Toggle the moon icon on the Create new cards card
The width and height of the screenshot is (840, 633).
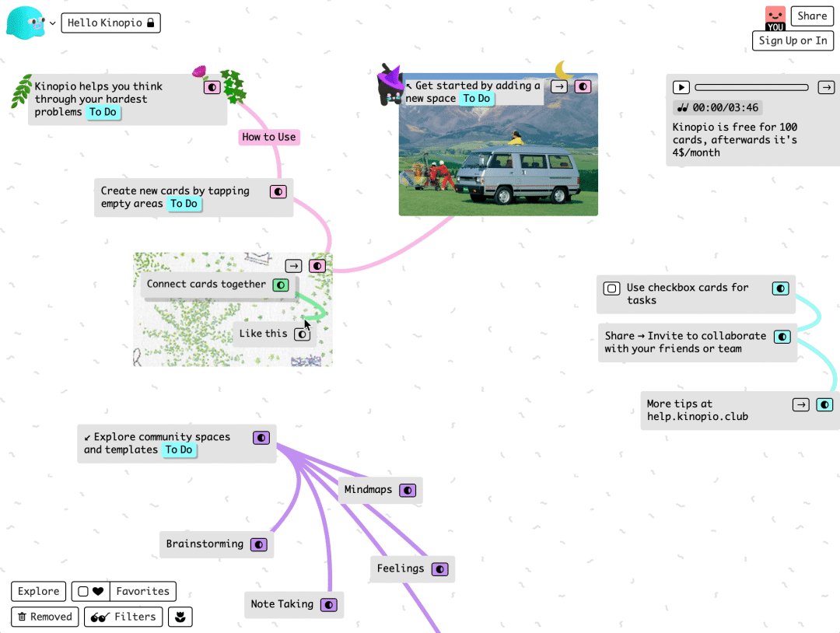tap(278, 191)
